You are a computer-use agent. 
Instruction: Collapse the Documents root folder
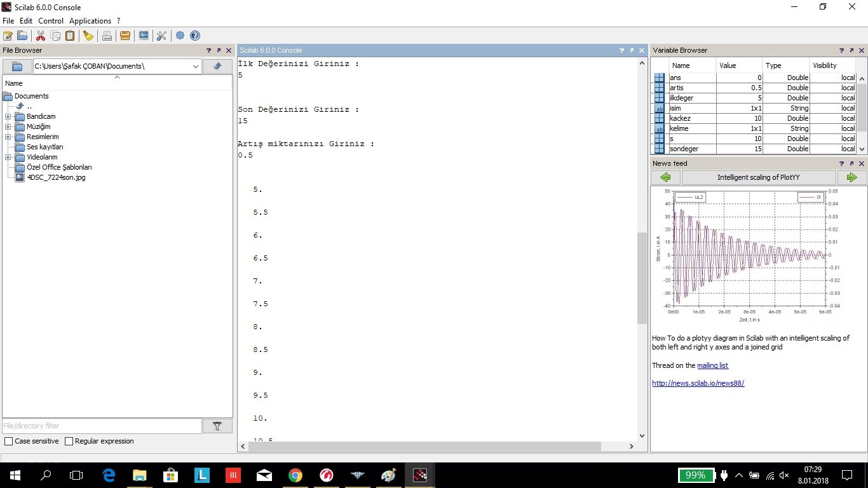pyautogui.click(x=8, y=97)
